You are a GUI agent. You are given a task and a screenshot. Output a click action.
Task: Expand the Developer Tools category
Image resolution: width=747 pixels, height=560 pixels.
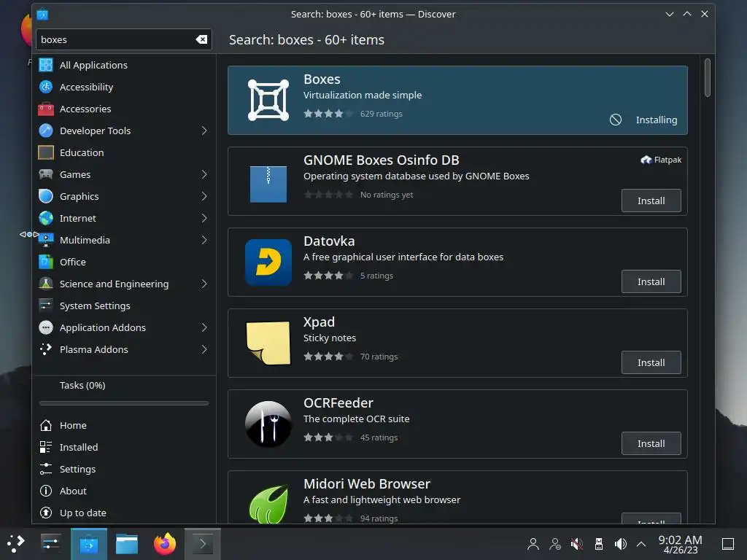tap(204, 131)
